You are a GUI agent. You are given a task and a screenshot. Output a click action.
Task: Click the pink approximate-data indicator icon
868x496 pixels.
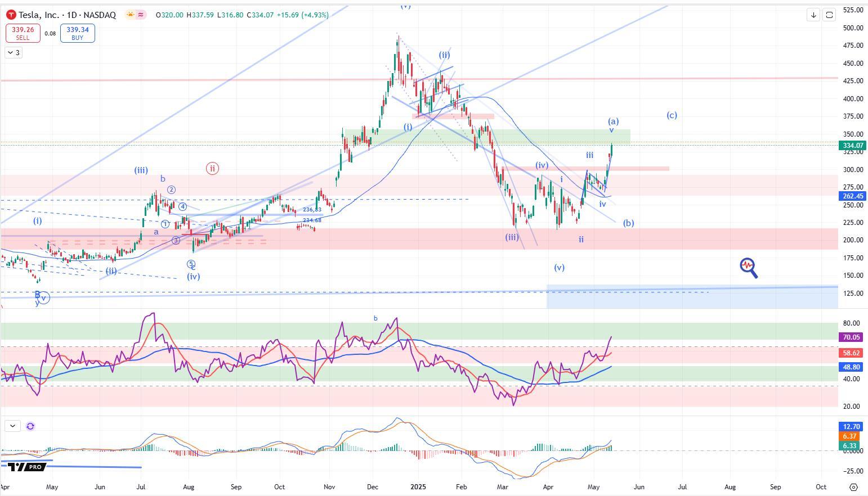pyautogui.click(x=141, y=15)
